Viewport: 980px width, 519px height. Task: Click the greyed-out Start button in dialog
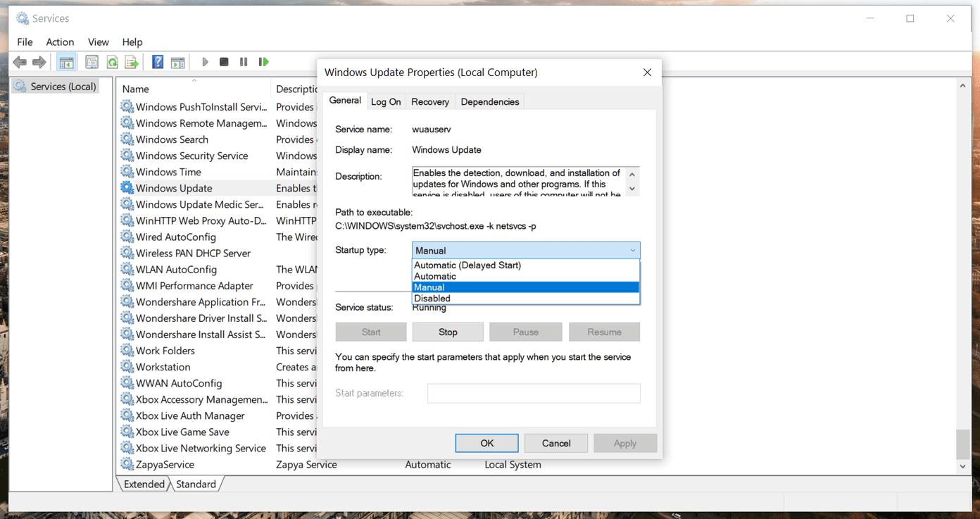pyautogui.click(x=371, y=332)
